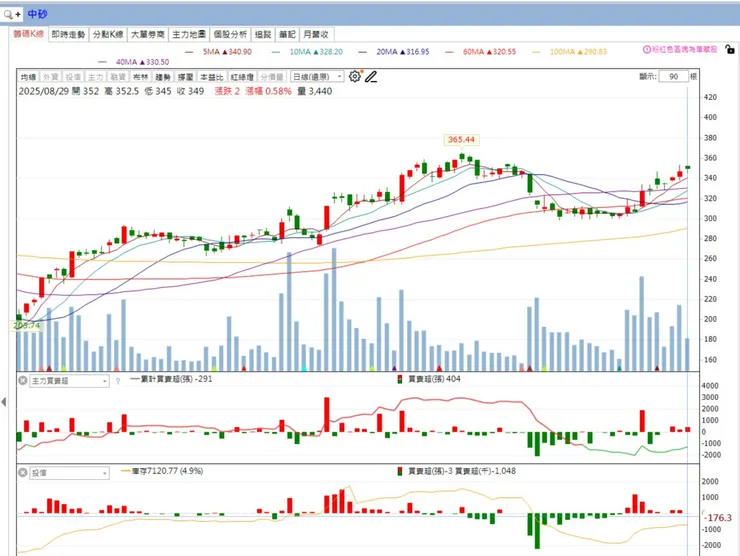Viewport: 740px width, 556px height.
Task: Open the chart settings gear icon
Action: tap(354, 76)
